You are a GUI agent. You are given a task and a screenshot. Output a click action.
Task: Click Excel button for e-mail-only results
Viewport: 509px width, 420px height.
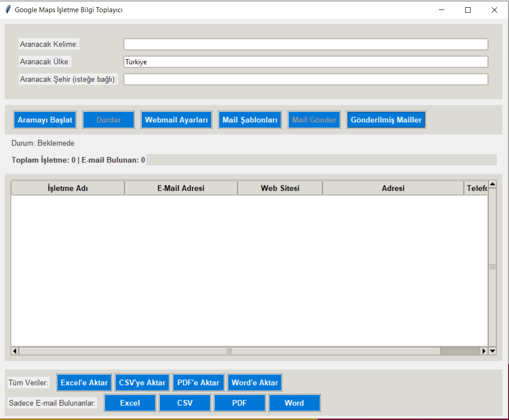tap(130, 403)
